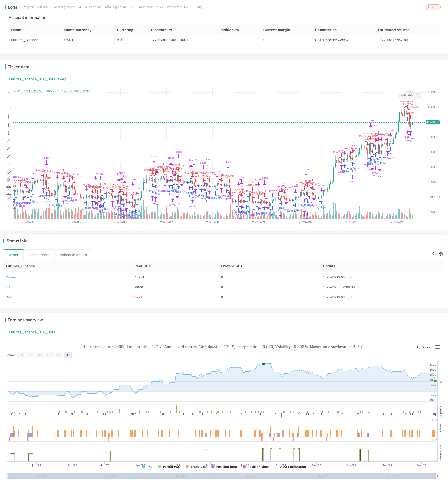Toggle the Trade Vol legend series
This screenshot has height=486, width=448.
pyautogui.click(x=196, y=467)
